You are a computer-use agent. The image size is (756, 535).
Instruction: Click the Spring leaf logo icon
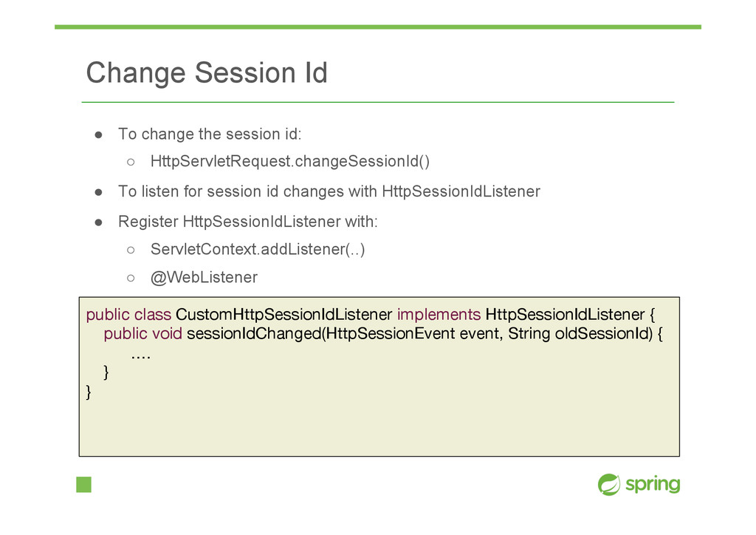point(609,484)
